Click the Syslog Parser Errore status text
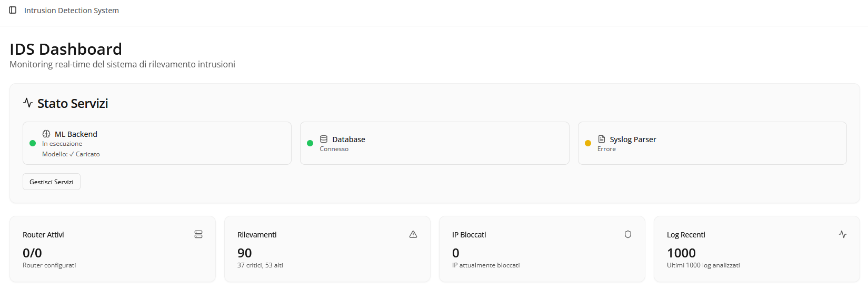868x289 pixels. click(x=606, y=149)
